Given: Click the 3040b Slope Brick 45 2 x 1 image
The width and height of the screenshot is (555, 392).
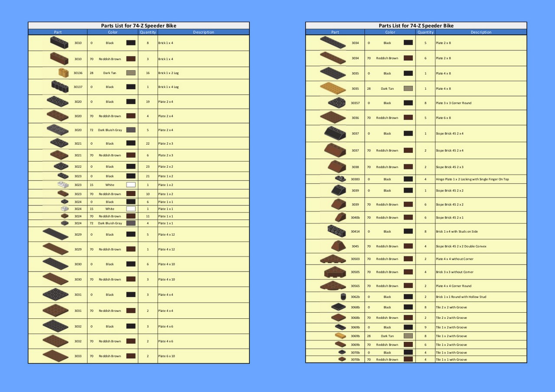Looking at the screenshot, I should point(341,217).
